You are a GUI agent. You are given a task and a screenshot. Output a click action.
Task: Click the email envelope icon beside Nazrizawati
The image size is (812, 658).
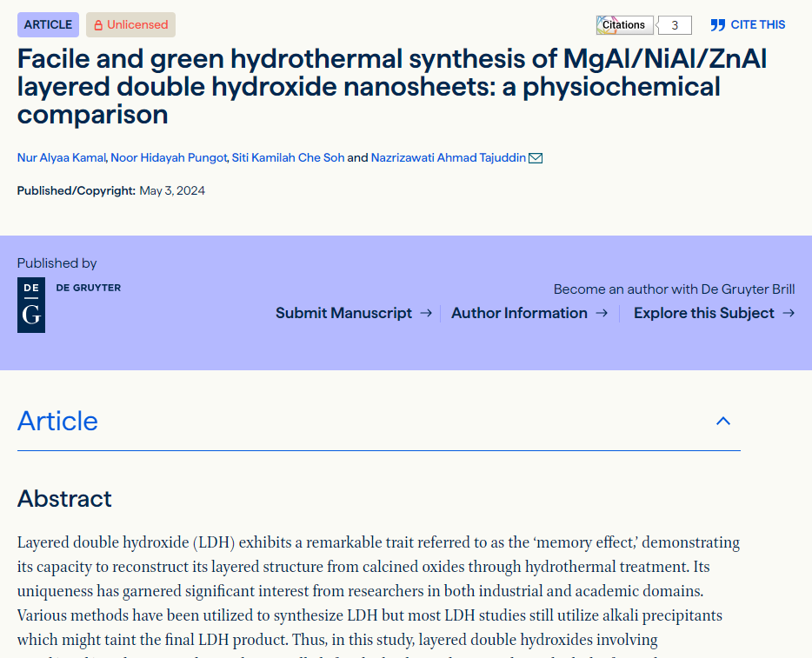pyautogui.click(x=536, y=158)
